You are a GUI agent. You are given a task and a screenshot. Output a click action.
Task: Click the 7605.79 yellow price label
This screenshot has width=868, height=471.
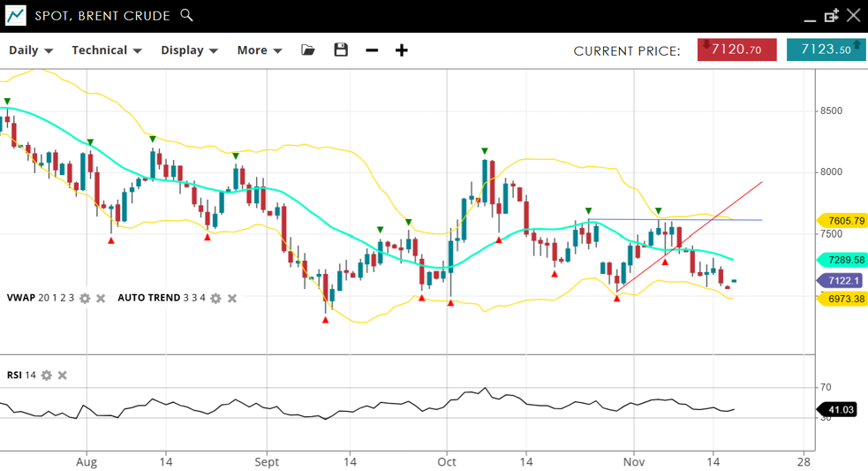pos(844,220)
